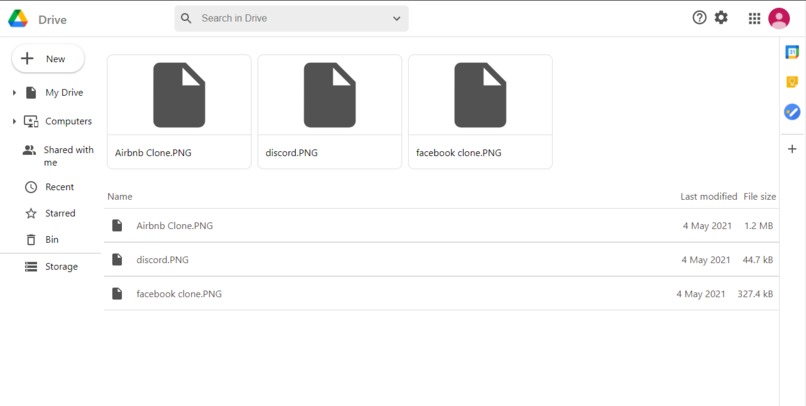Viewport: 806px width, 406px height.
Task: Sort by Last modified column header
Action: (x=708, y=197)
